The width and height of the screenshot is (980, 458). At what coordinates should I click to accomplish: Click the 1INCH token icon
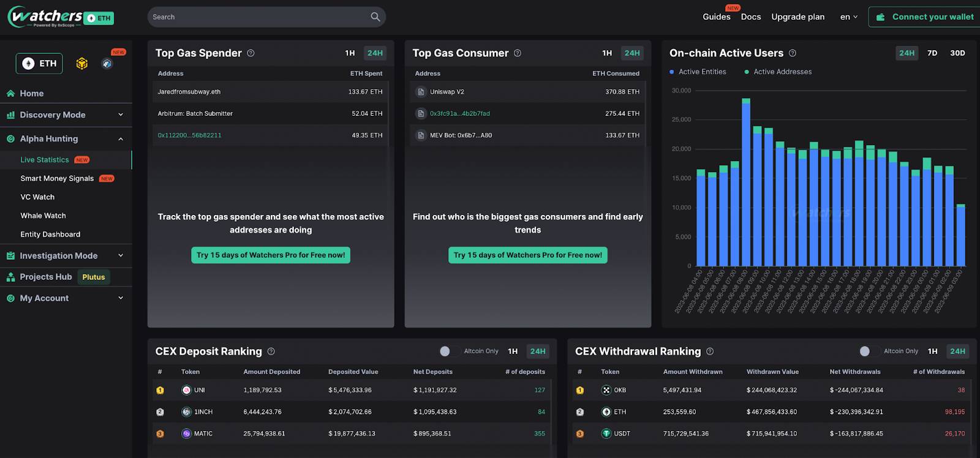pos(186,412)
